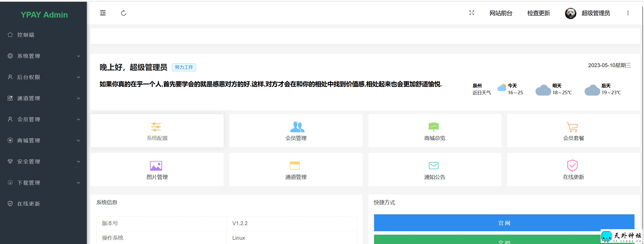644x244 pixels.
Task: Click 检查更新 in the header
Action: tap(539, 13)
